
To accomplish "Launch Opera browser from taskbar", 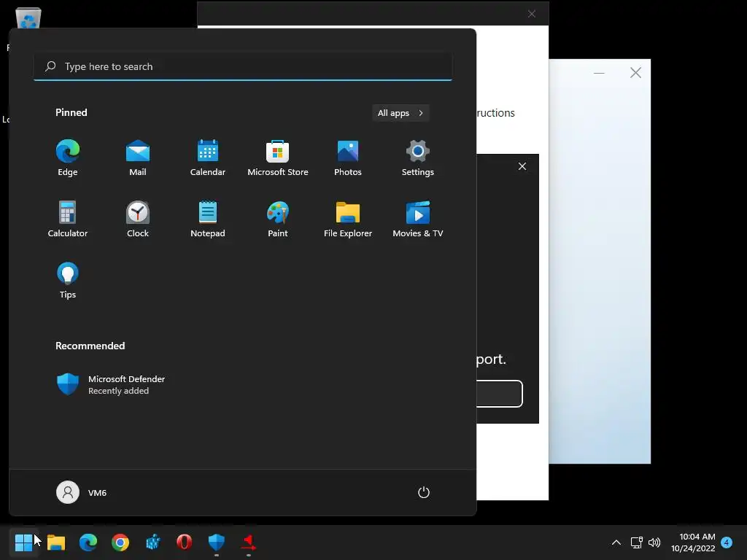I will pyautogui.click(x=185, y=542).
